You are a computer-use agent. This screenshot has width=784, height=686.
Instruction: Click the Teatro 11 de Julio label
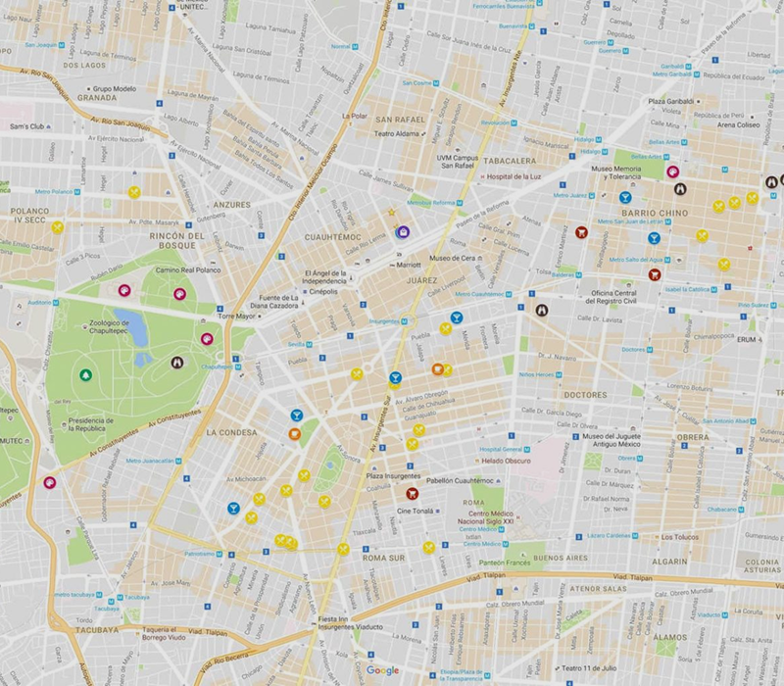tap(589, 668)
